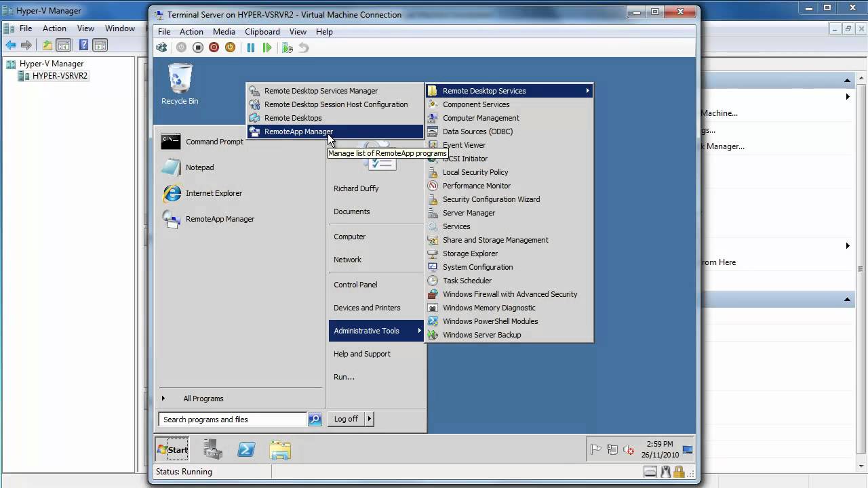Select Hyper-V Manager root tree node

coord(52,64)
